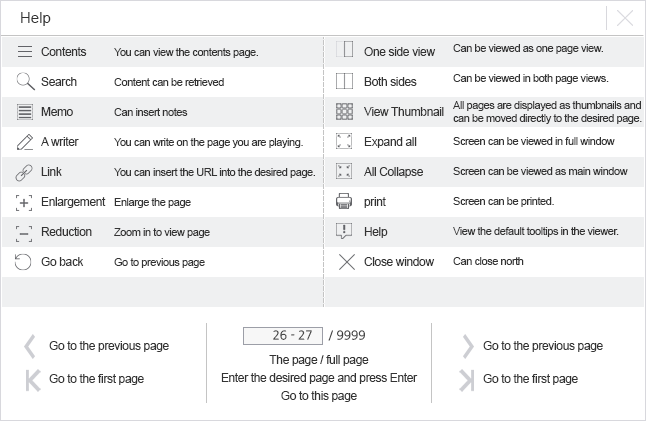Select the One side view icon
646x421 pixels.
345,50
